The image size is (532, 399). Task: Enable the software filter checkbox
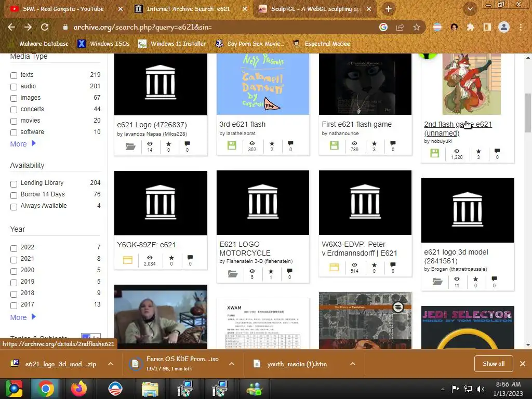tap(14, 132)
